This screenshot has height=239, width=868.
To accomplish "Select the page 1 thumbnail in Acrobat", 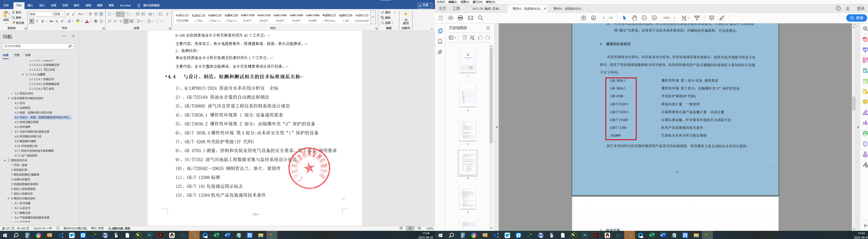I will 468,61.
